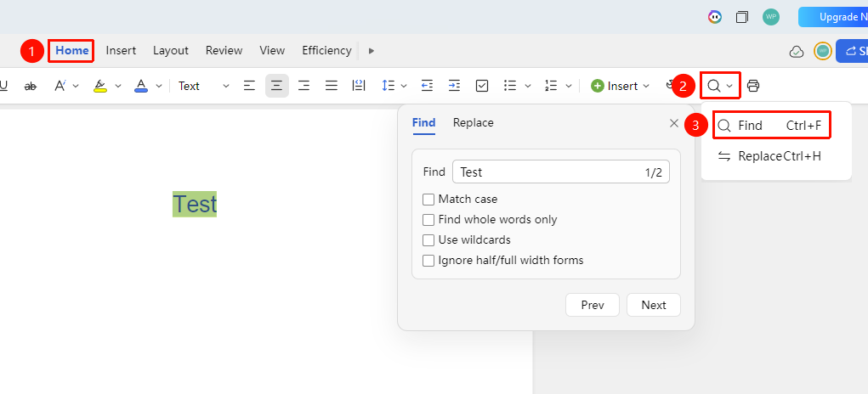868x394 pixels.
Task: Click the Prev button
Action: pyautogui.click(x=593, y=305)
